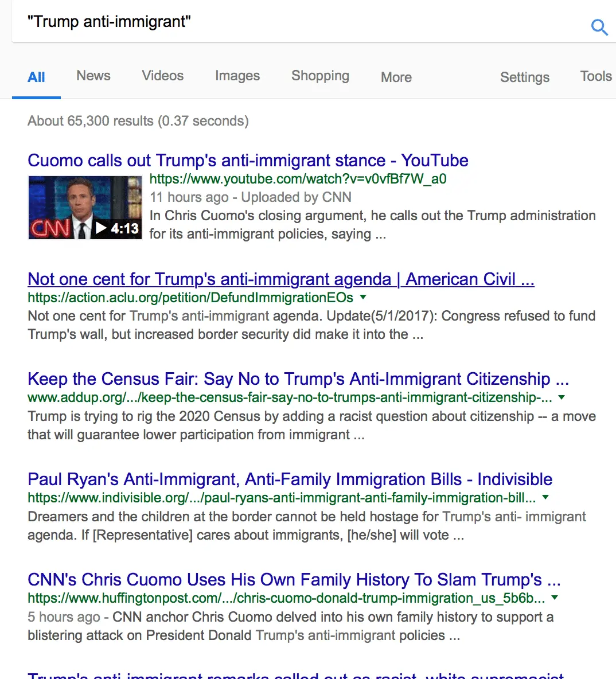
Task: Switch to the News tab
Action: pos(93,76)
